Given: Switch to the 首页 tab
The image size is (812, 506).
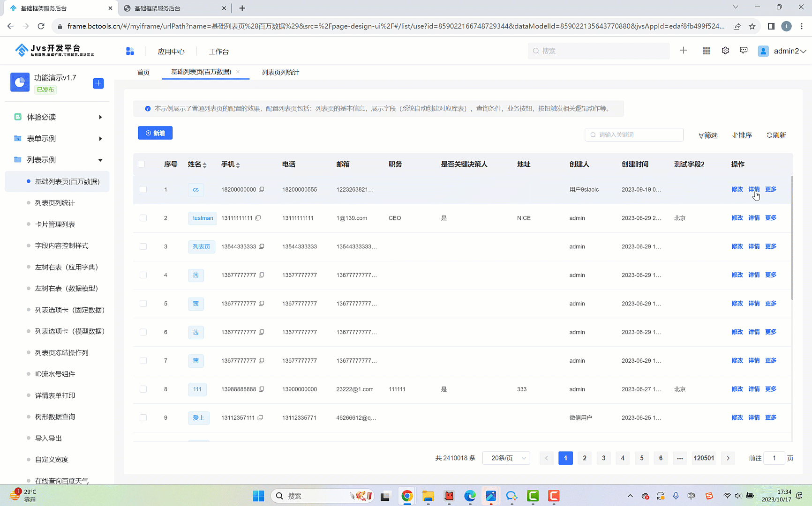Looking at the screenshot, I should 143,72.
